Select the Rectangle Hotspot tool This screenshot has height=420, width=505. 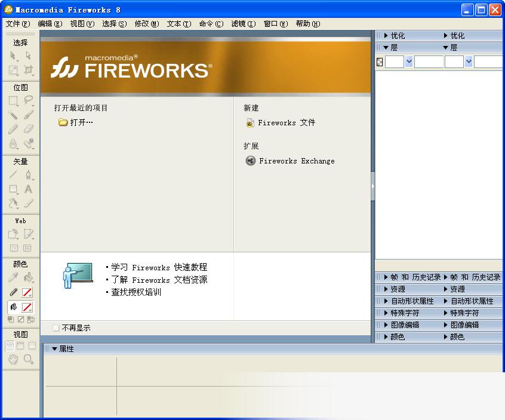click(x=13, y=234)
